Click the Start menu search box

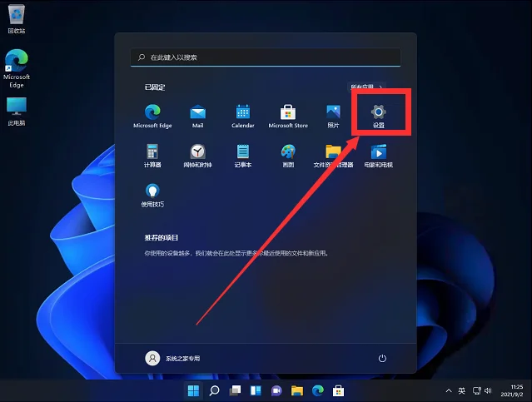pyautogui.click(x=265, y=57)
